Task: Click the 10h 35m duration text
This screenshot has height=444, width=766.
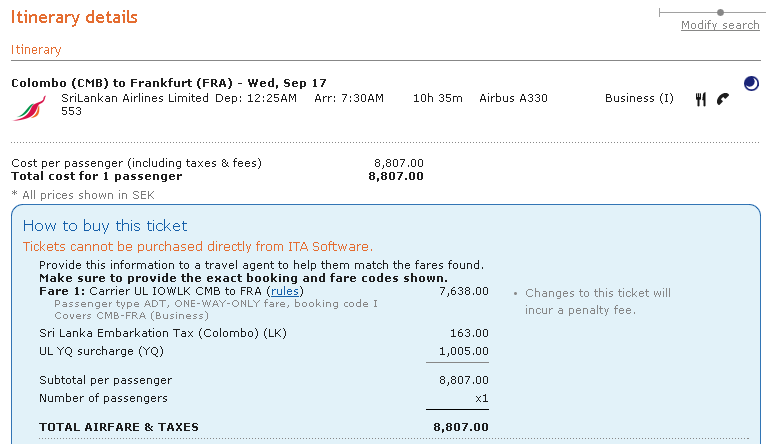Action: (437, 98)
